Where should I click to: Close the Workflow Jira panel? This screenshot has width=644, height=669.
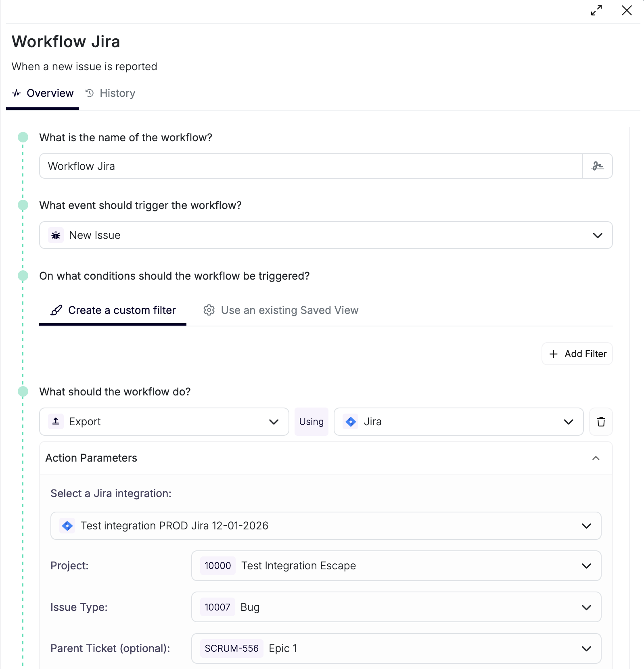tap(627, 10)
